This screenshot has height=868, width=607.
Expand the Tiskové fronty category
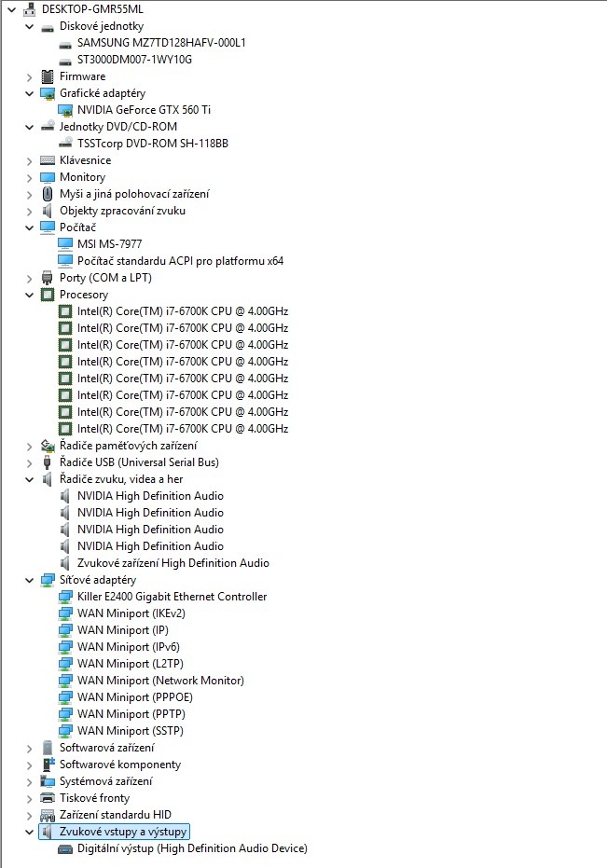coord(29,798)
